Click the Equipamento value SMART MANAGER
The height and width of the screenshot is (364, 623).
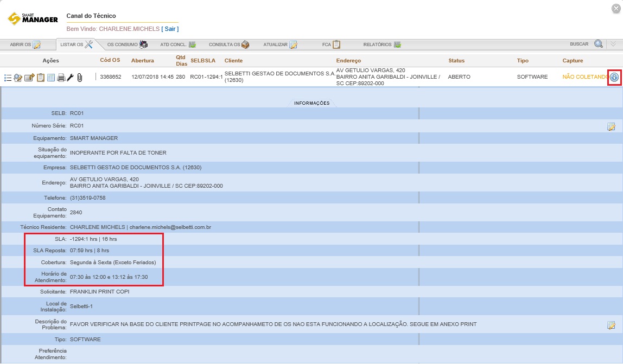click(x=94, y=138)
